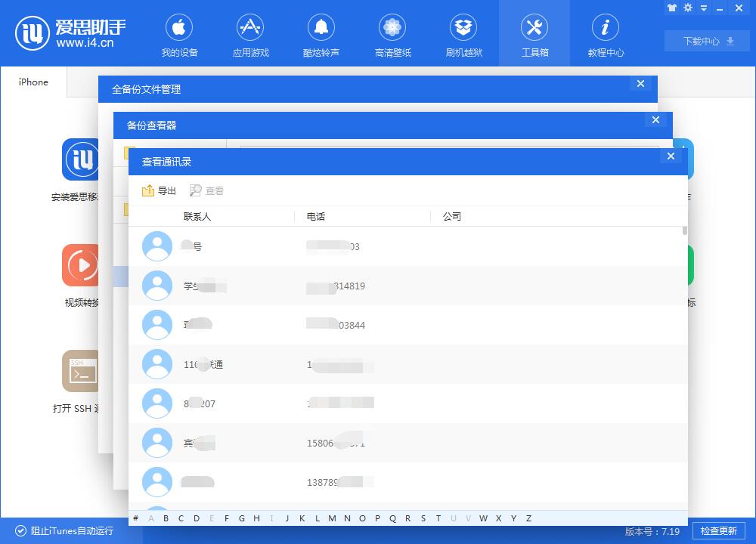Select contact row with phone ending 314819
The width and height of the screenshot is (756, 544).
click(x=408, y=286)
